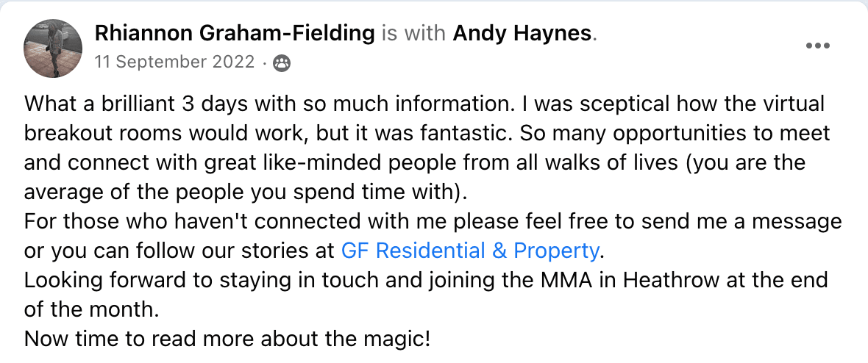Open the 11 September 2022 timestamp

pos(174,62)
